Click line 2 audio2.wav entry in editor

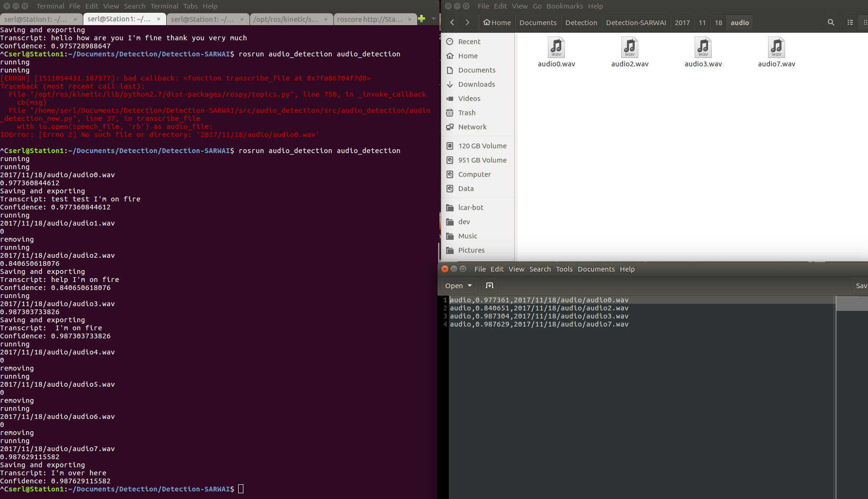(539, 308)
